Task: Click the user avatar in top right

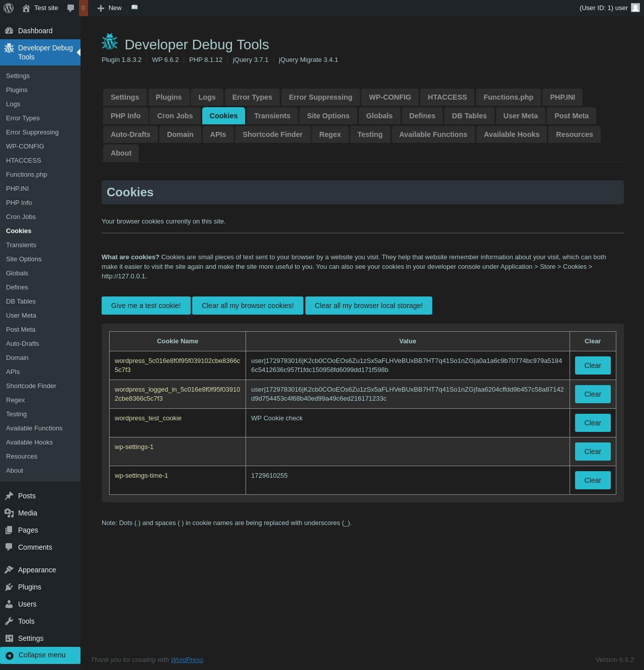Action: 635,8
